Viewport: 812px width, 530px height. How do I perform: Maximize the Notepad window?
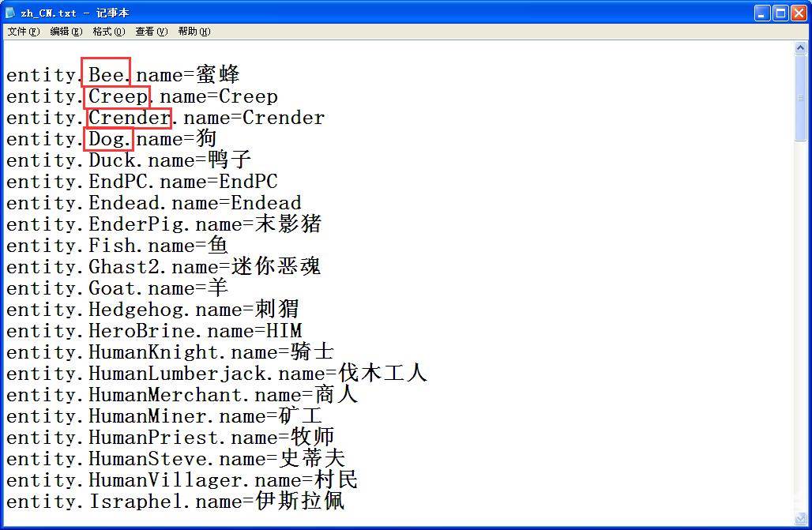(780, 13)
